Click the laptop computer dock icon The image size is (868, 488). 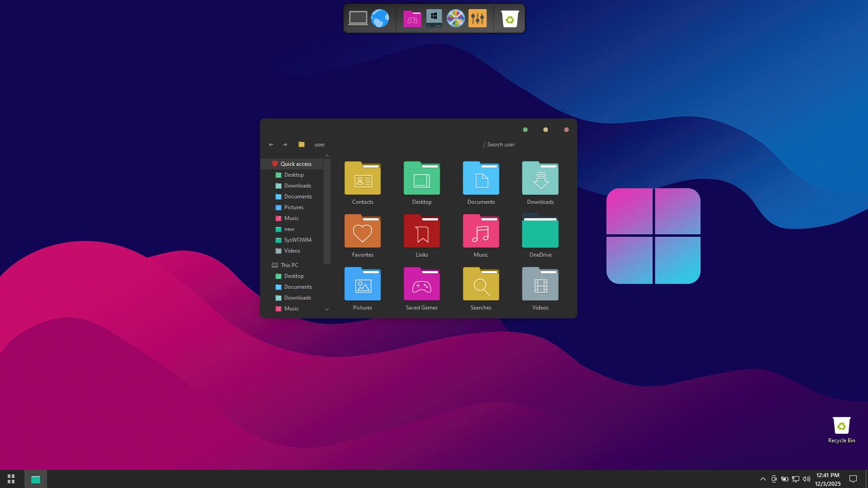tap(358, 19)
